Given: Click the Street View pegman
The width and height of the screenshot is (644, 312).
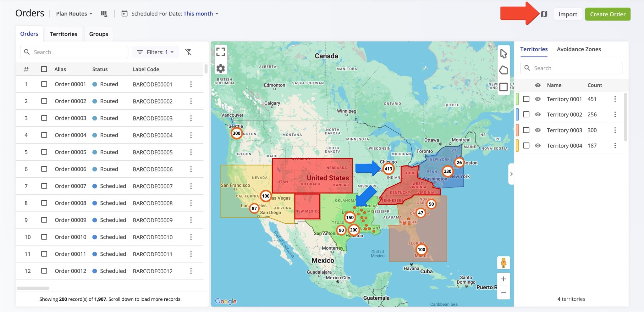Looking at the screenshot, I should (x=504, y=263).
